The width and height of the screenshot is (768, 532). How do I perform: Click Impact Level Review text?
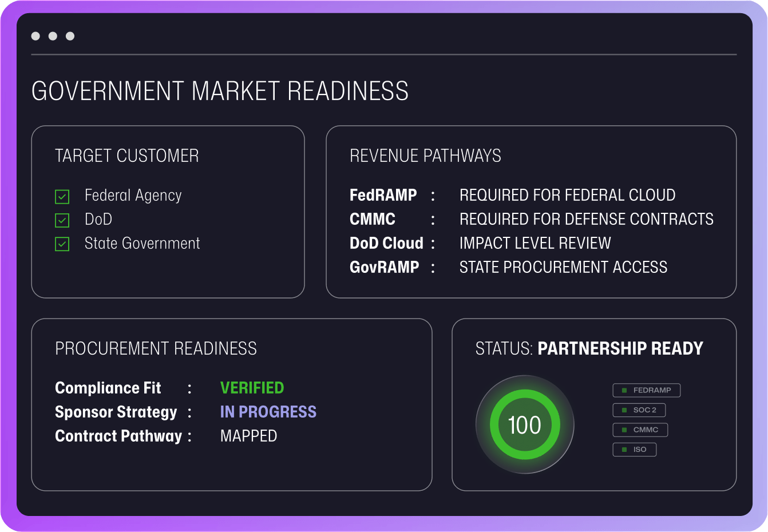pyautogui.click(x=536, y=243)
